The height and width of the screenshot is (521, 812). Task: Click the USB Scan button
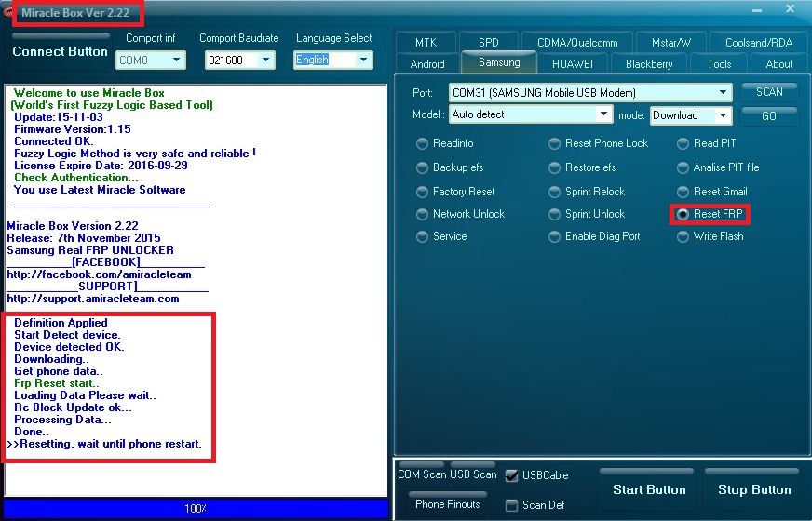point(473,474)
